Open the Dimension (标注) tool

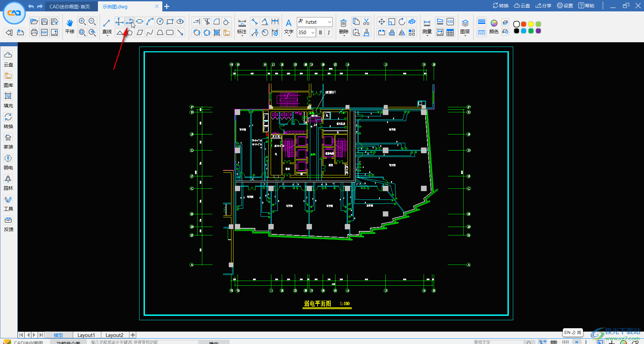(x=242, y=26)
